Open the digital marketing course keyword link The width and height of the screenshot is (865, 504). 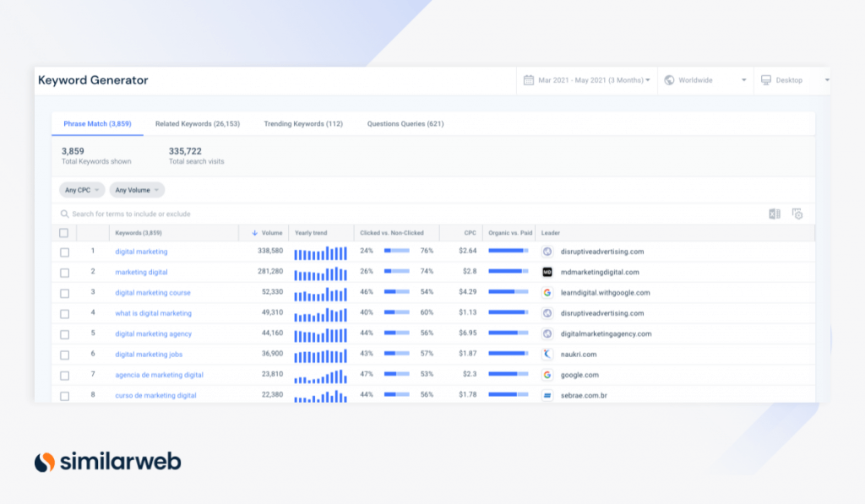coord(153,293)
